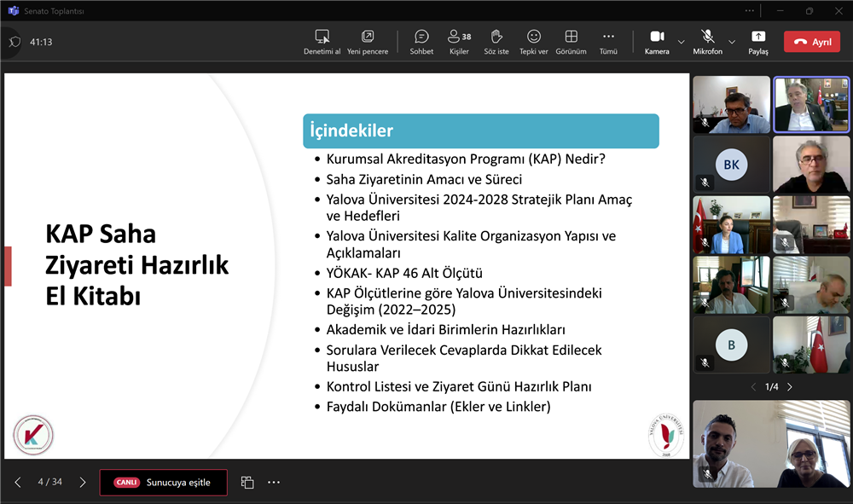
Task: Click the KAP Saha Ziyareti slide title
Action: pos(137,265)
